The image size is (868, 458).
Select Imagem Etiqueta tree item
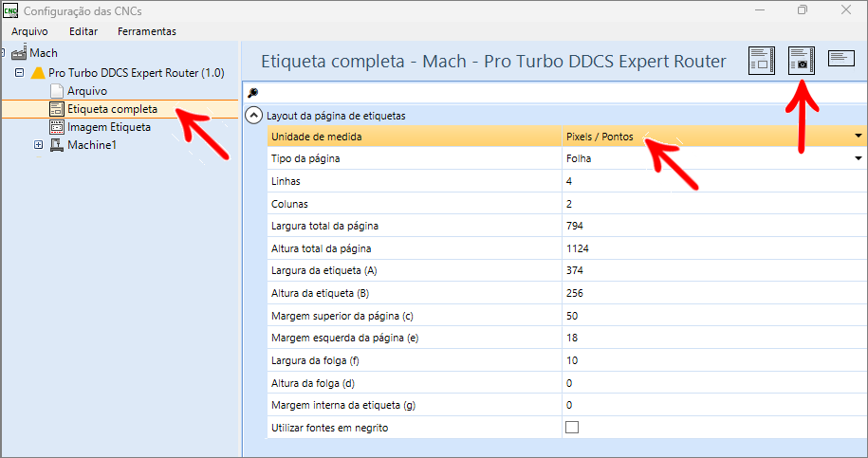point(109,127)
